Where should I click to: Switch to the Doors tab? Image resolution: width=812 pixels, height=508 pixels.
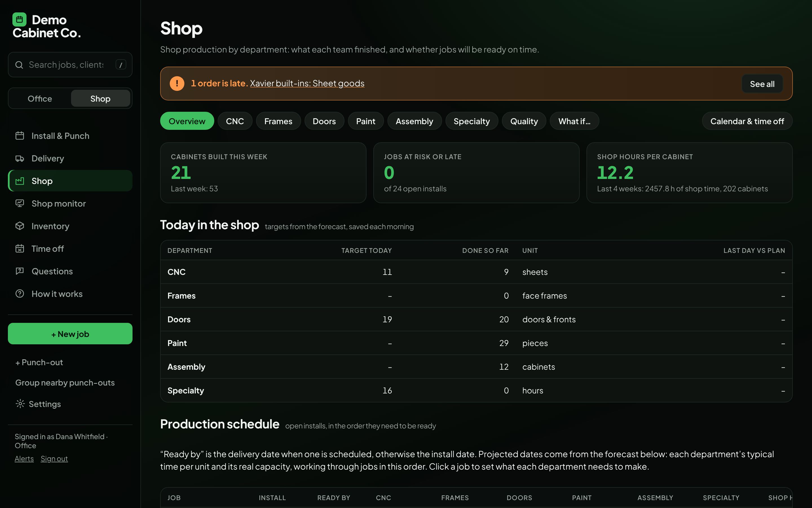pos(324,121)
